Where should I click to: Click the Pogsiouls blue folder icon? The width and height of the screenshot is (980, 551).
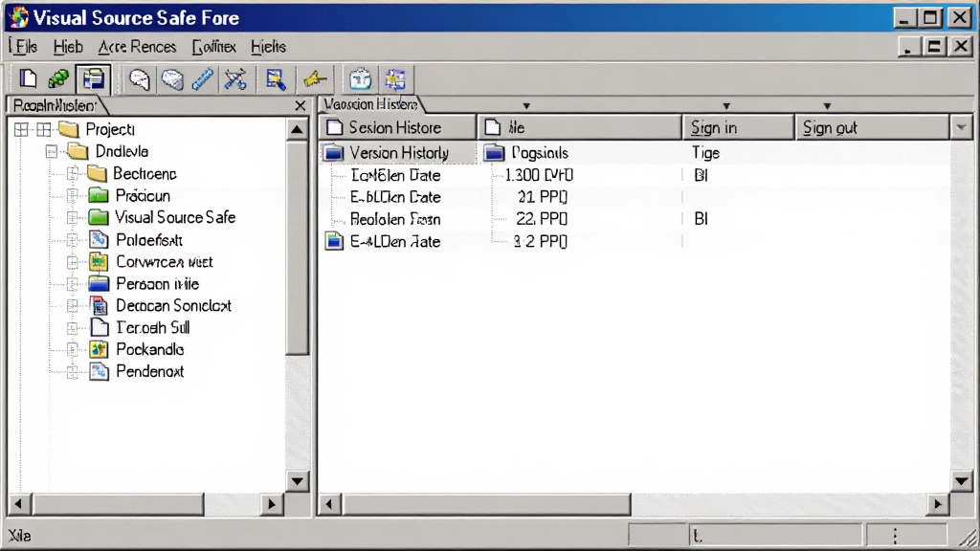pyautogui.click(x=495, y=152)
